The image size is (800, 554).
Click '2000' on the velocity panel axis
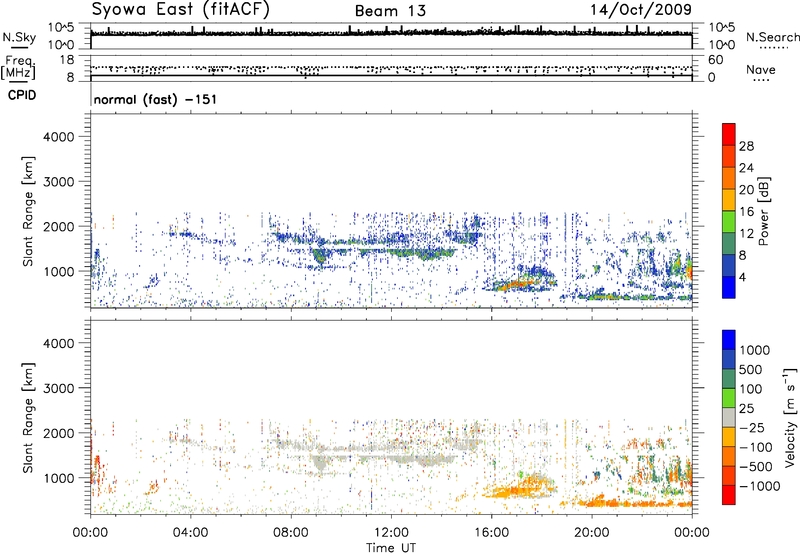click(59, 433)
